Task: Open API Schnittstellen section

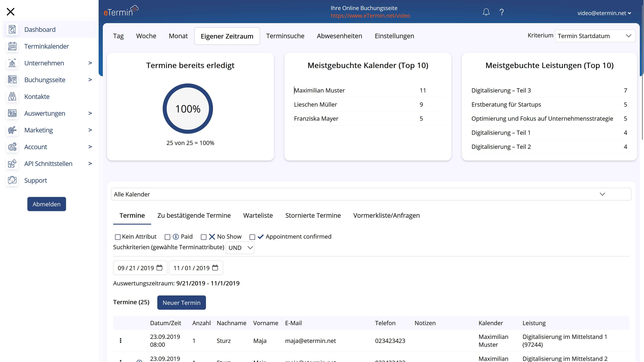Action: [48, 164]
